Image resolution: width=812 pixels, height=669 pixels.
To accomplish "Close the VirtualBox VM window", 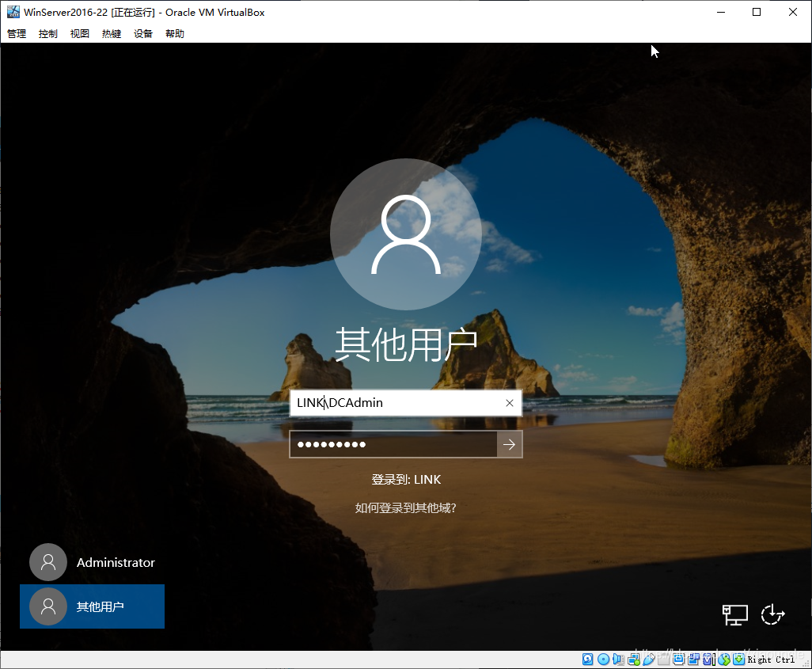I will pos(793,12).
